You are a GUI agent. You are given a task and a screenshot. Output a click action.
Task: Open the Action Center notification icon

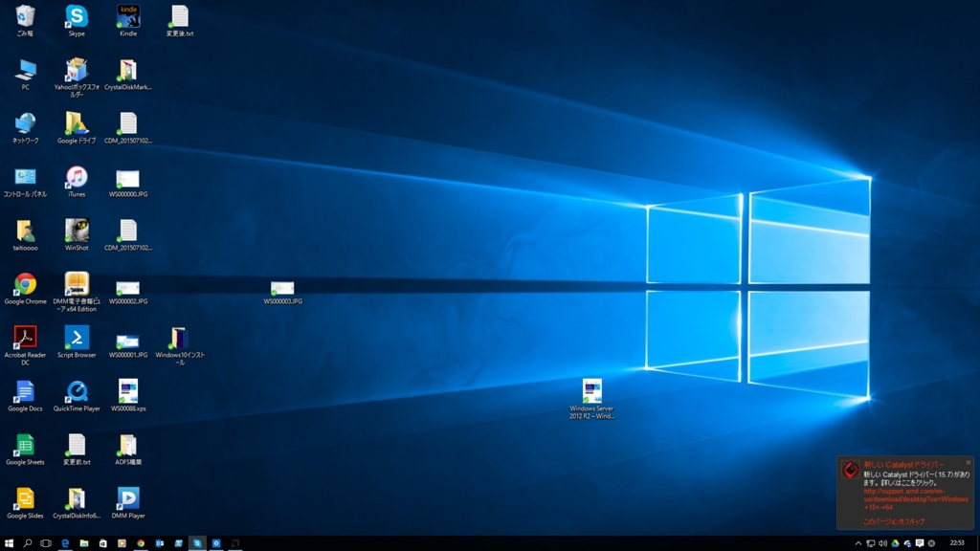point(920,543)
